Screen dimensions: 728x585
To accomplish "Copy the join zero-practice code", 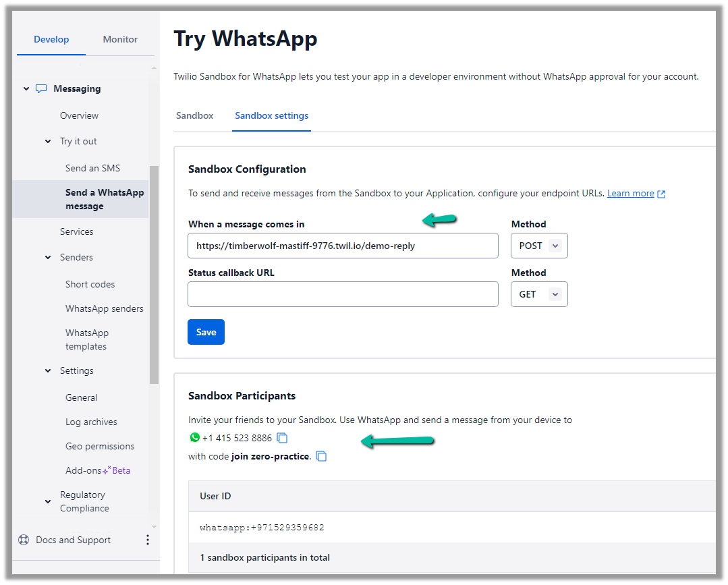I will (x=322, y=457).
